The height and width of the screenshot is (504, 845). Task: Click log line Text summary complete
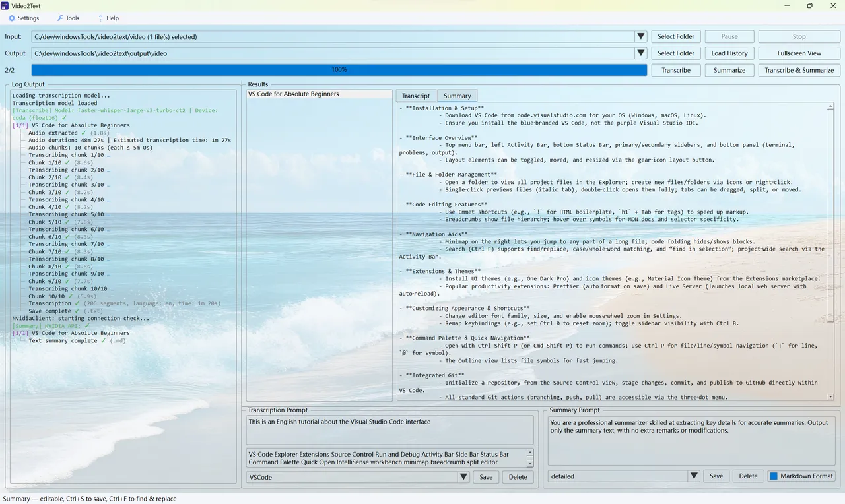coord(77,341)
